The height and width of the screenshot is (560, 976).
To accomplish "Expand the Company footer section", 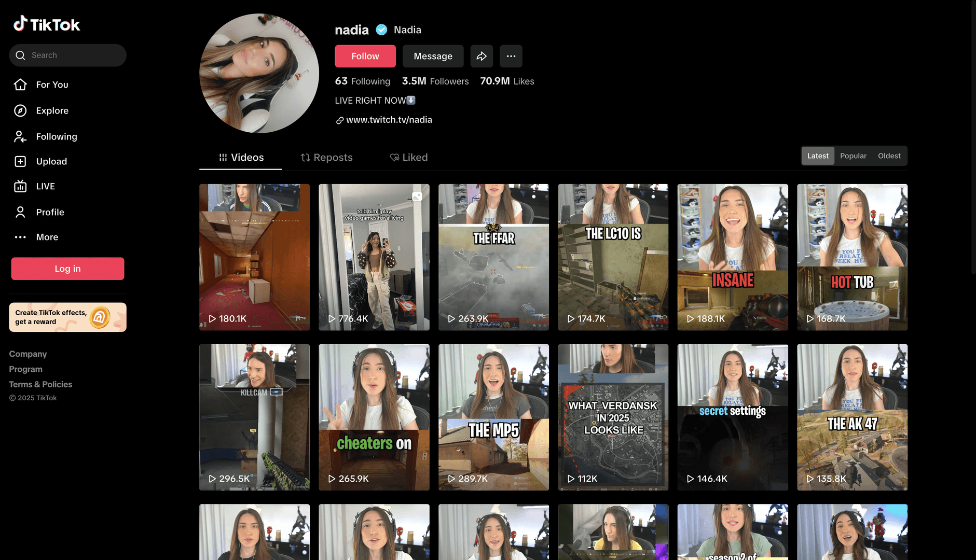I will (28, 354).
